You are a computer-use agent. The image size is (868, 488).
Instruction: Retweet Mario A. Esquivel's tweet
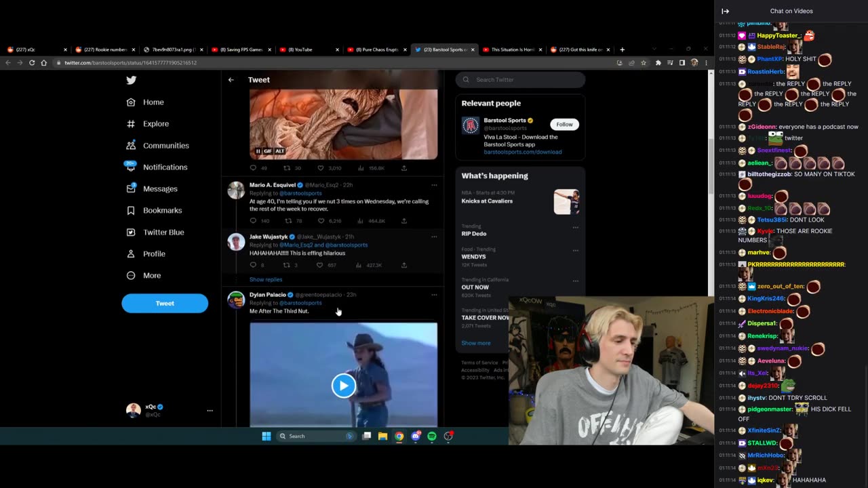pos(287,221)
